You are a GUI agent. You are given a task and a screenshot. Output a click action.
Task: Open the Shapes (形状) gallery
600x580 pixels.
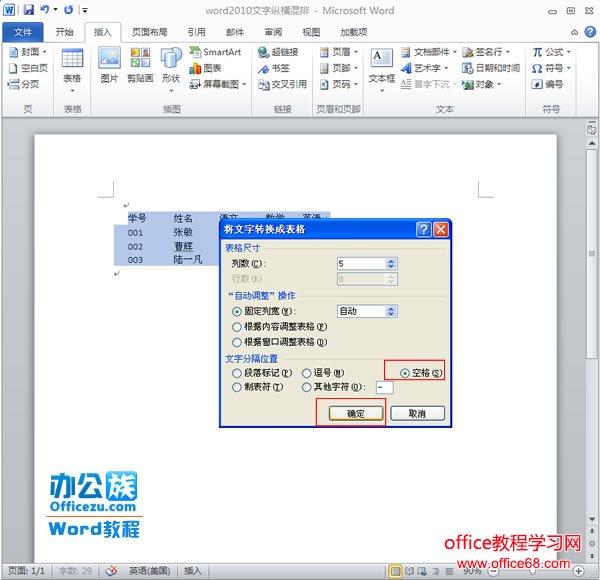(171, 70)
